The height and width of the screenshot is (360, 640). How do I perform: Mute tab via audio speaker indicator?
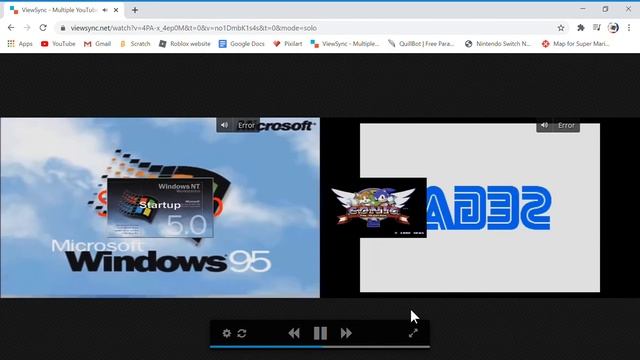tap(105, 10)
